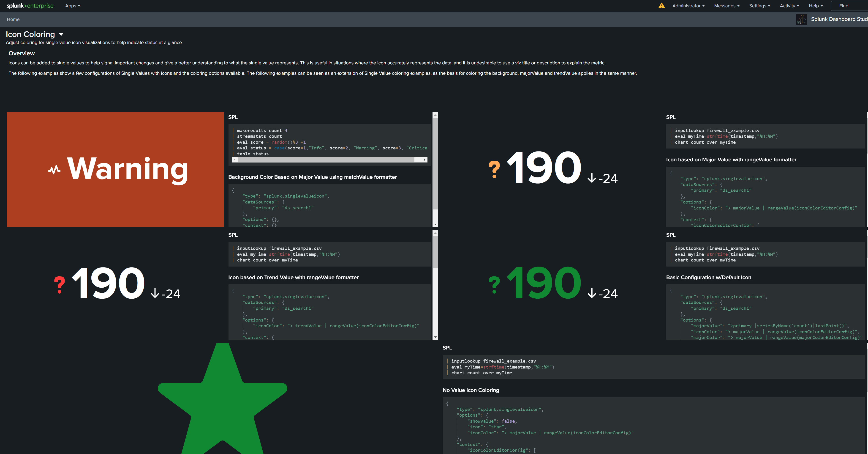The width and height of the screenshot is (868, 454).
Task: Go to the Home link
Action: click(13, 19)
